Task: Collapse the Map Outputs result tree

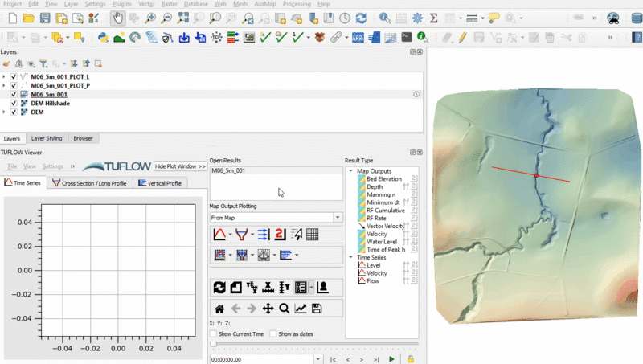Action: (350, 170)
